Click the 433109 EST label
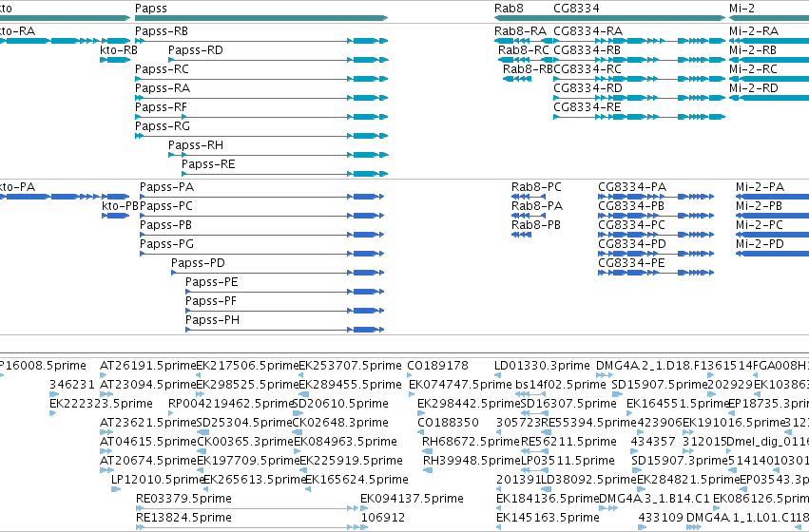The height and width of the screenshot is (532, 809). [x=661, y=518]
